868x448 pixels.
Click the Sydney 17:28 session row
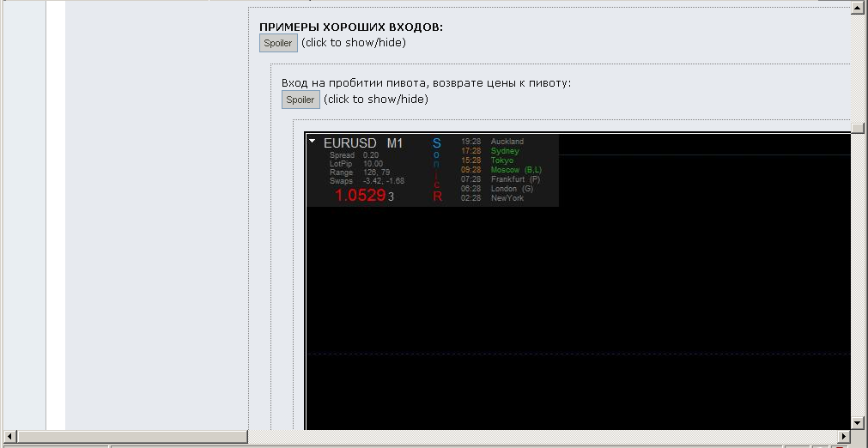coord(490,151)
